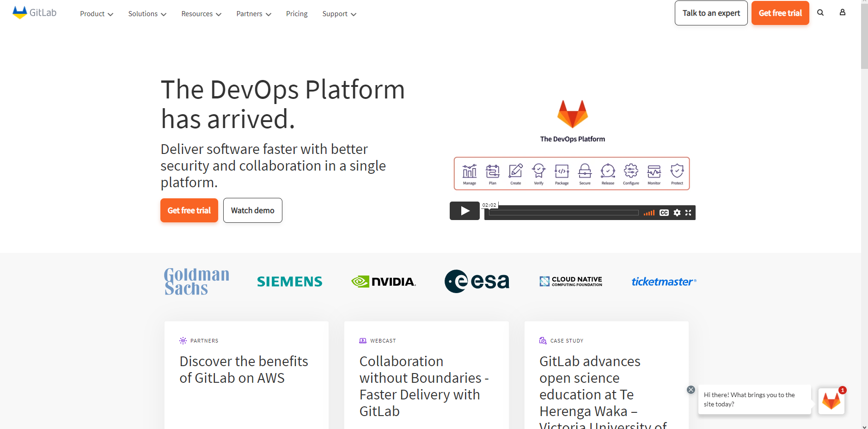
Task: Select the Verify stage icon
Action: [x=539, y=174]
